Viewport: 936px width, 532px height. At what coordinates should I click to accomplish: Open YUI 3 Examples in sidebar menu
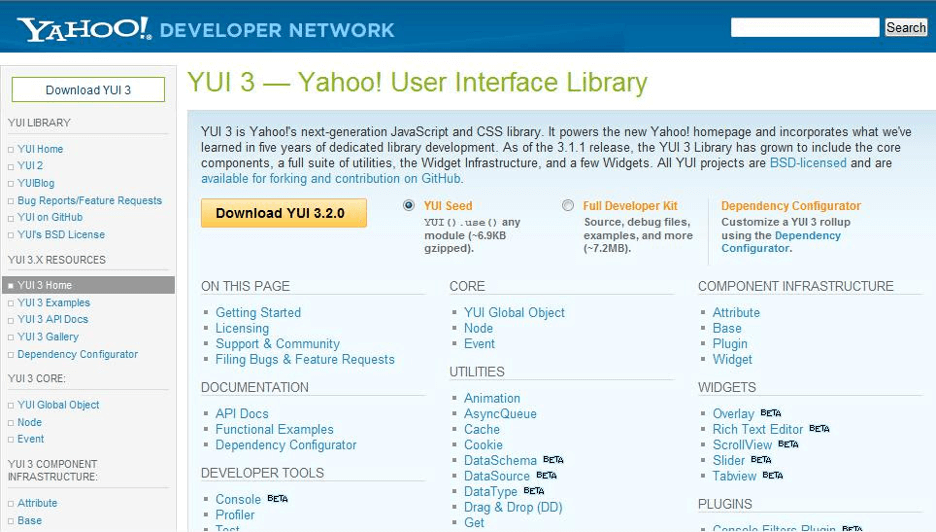[54, 303]
